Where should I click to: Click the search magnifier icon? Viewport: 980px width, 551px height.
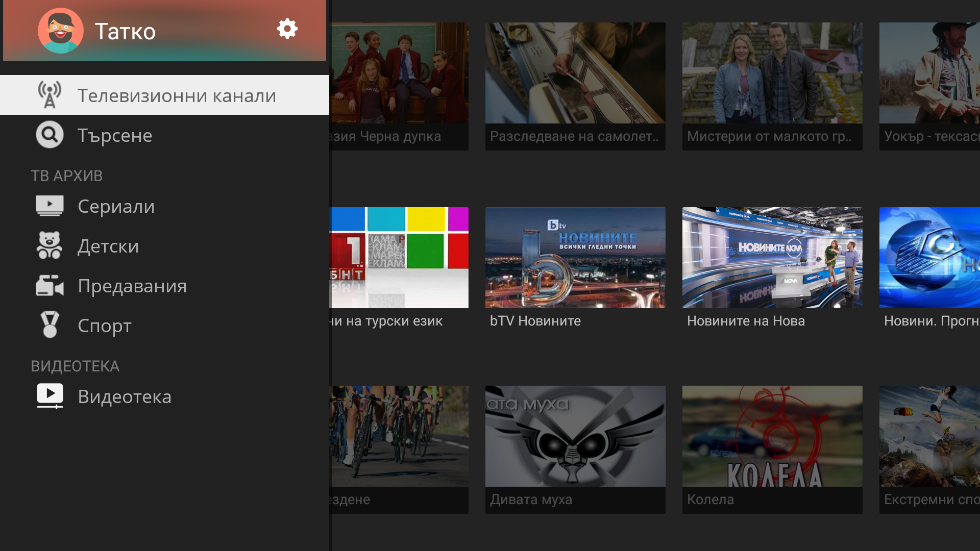click(50, 135)
